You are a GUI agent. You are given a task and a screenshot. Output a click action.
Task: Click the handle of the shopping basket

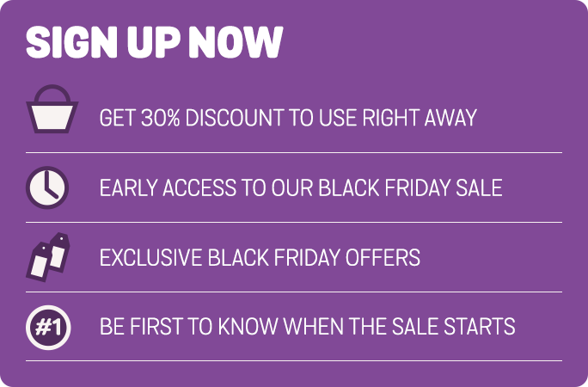tap(52, 93)
